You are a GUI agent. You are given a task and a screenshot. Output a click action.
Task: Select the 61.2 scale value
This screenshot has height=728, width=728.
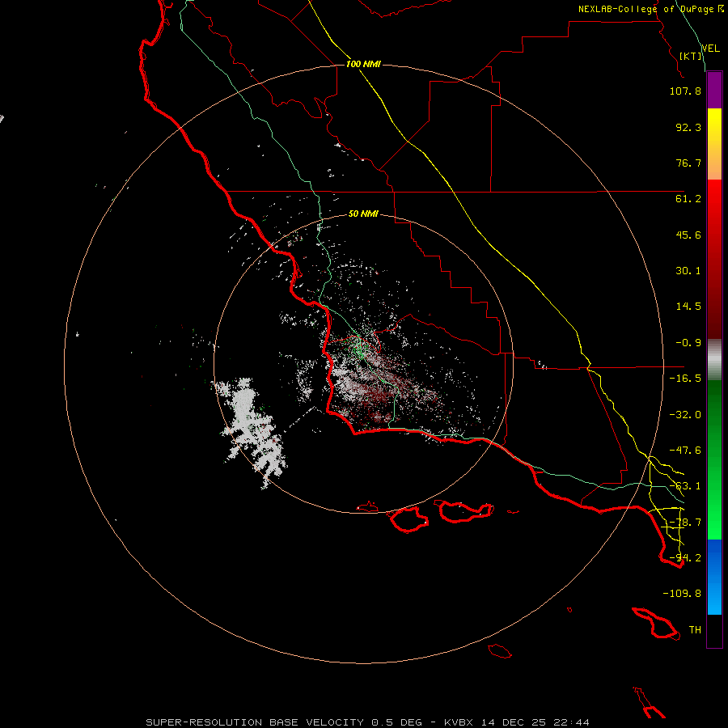click(x=688, y=199)
